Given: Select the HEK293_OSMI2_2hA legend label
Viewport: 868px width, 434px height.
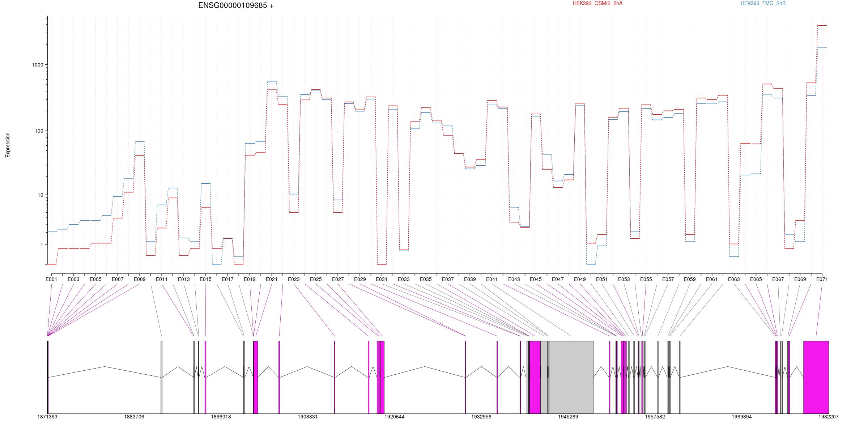Looking at the screenshot, I should pos(597,3).
